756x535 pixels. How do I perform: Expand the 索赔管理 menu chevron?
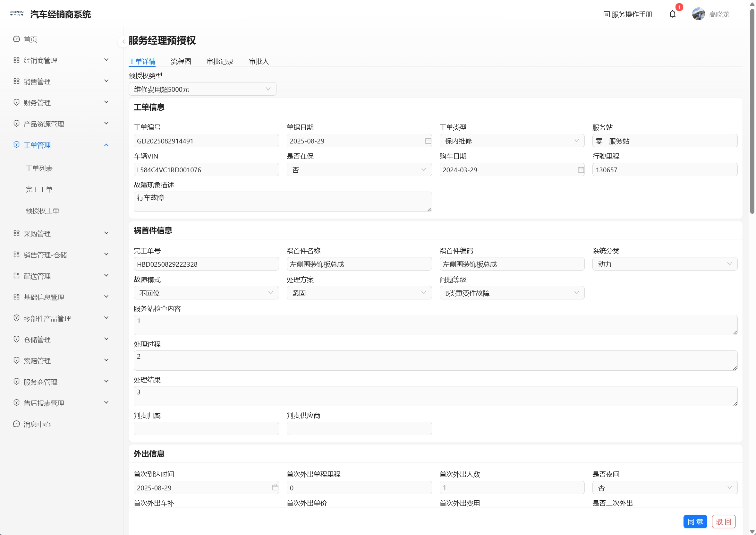pyautogui.click(x=106, y=360)
